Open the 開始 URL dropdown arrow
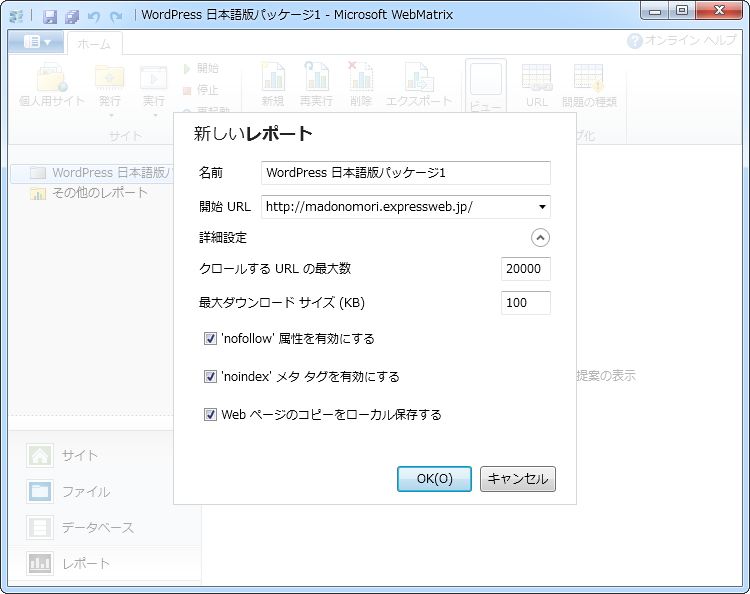750x594 pixels. 542,207
